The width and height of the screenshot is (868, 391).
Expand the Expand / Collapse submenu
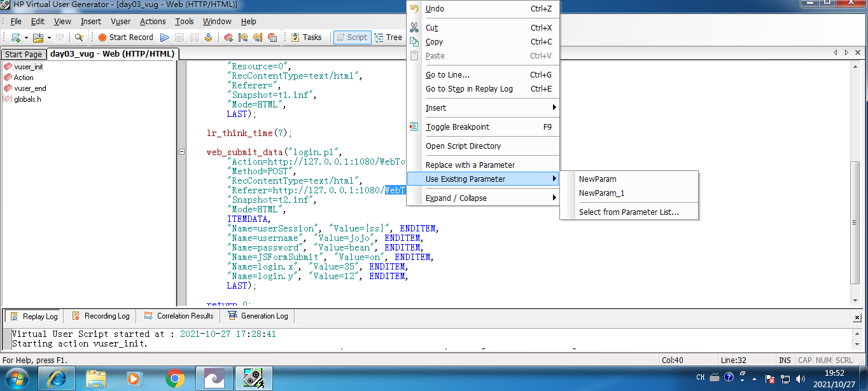482,198
